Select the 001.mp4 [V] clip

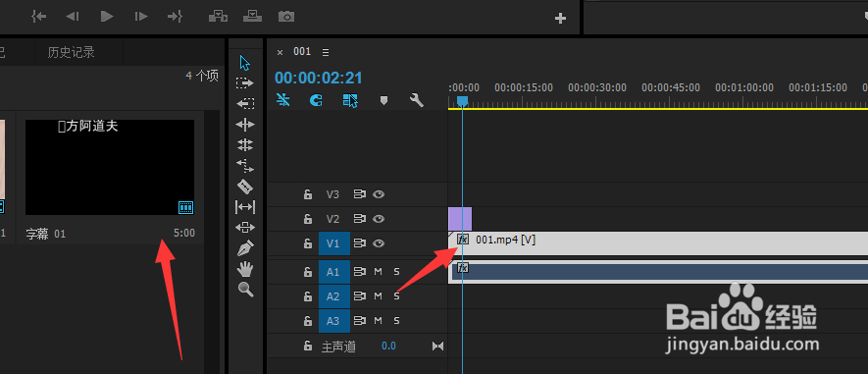[x=658, y=243]
